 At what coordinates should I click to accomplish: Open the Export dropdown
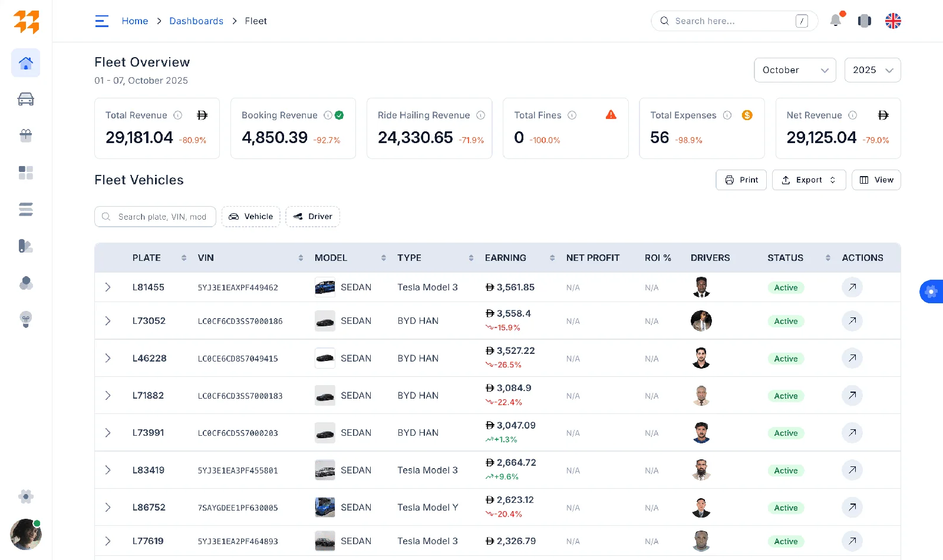click(x=809, y=180)
